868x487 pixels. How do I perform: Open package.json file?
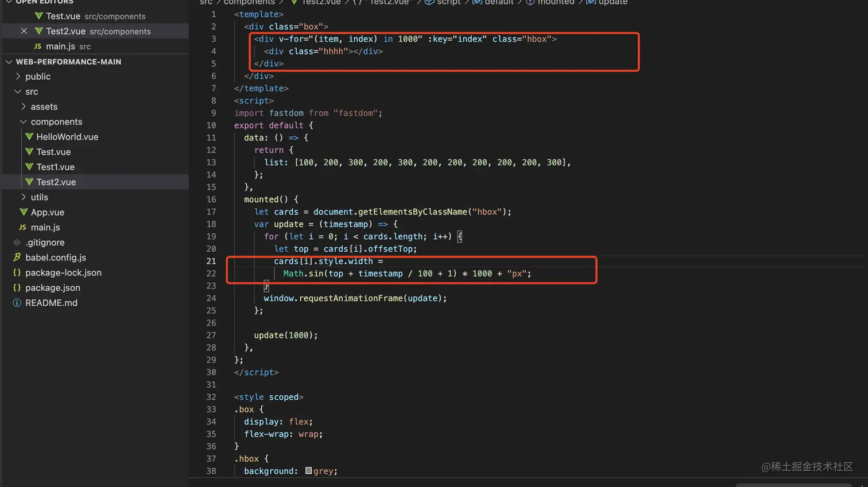click(53, 287)
